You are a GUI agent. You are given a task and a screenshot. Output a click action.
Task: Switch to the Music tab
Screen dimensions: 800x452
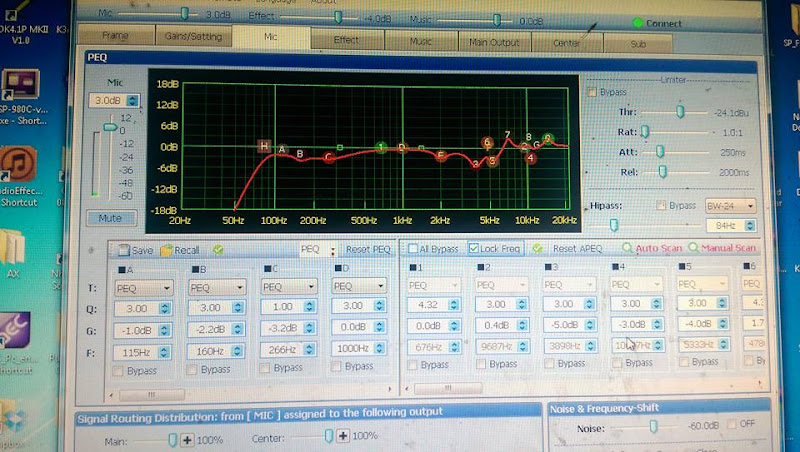pyautogui.click(x=420, y=41)
